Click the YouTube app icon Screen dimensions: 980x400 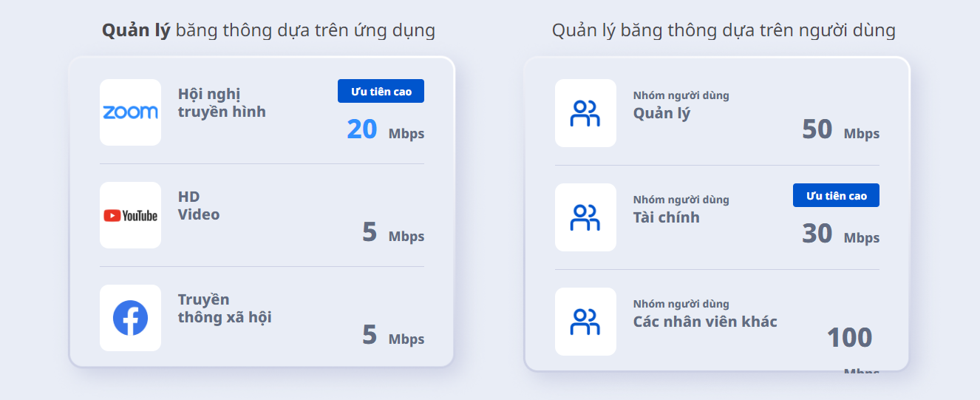pyautogui.click(x=130, y=215)
